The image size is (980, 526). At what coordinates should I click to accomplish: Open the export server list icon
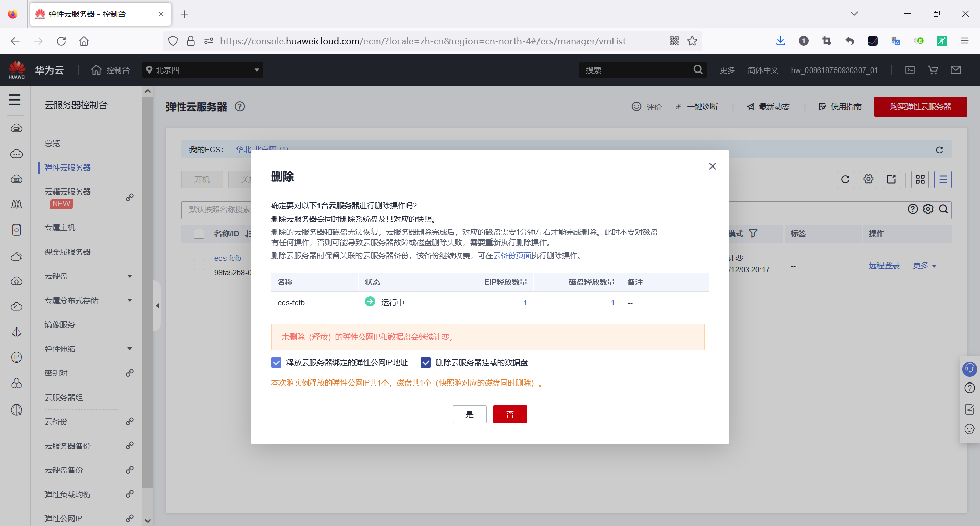click(x=891, y=179)
